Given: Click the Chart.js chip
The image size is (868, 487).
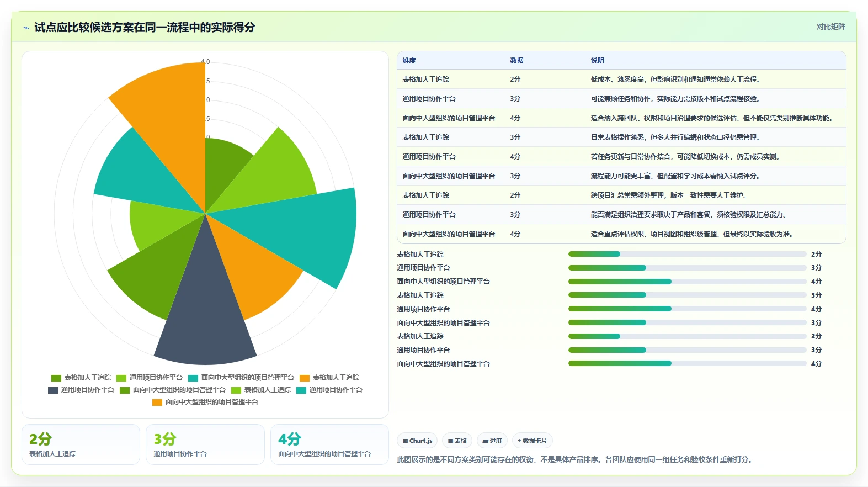Looking at the screenshot, I should (417, 441).
